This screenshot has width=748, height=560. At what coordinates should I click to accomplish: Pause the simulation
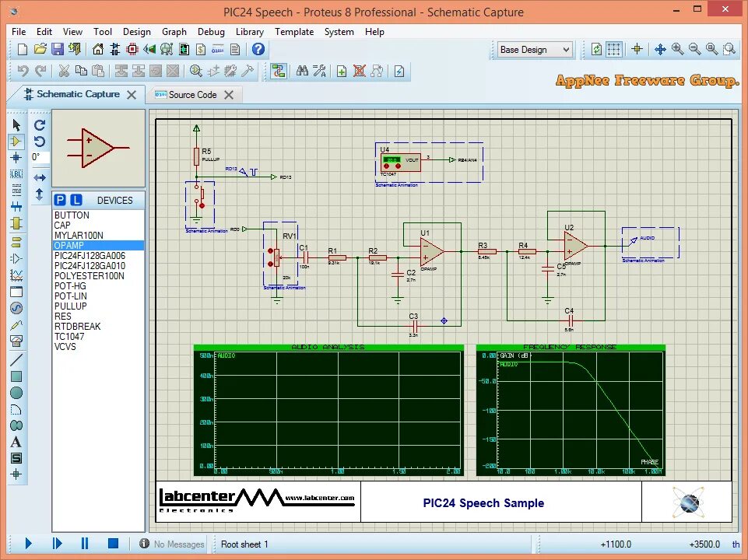click(x=85, y=544)
